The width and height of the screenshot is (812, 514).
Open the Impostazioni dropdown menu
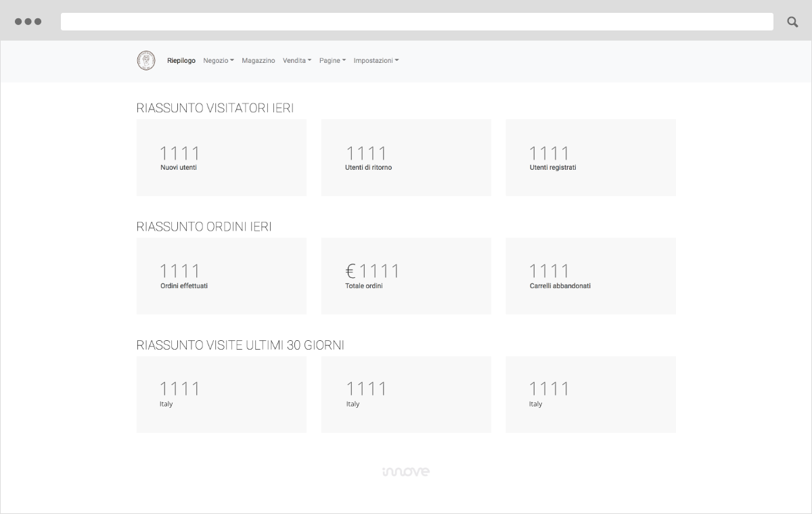click(x=376, y=61)
